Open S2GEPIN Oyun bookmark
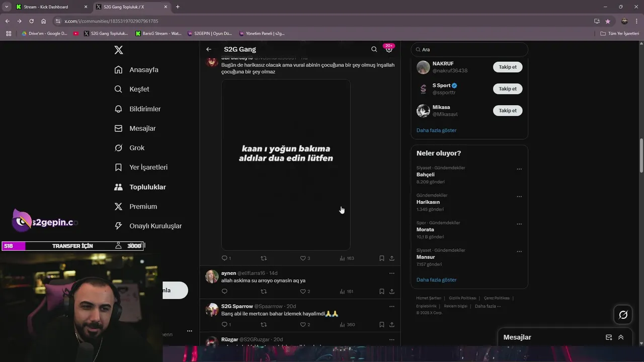Viewport: 644px width, 362px height. click(x=210, y=34)
